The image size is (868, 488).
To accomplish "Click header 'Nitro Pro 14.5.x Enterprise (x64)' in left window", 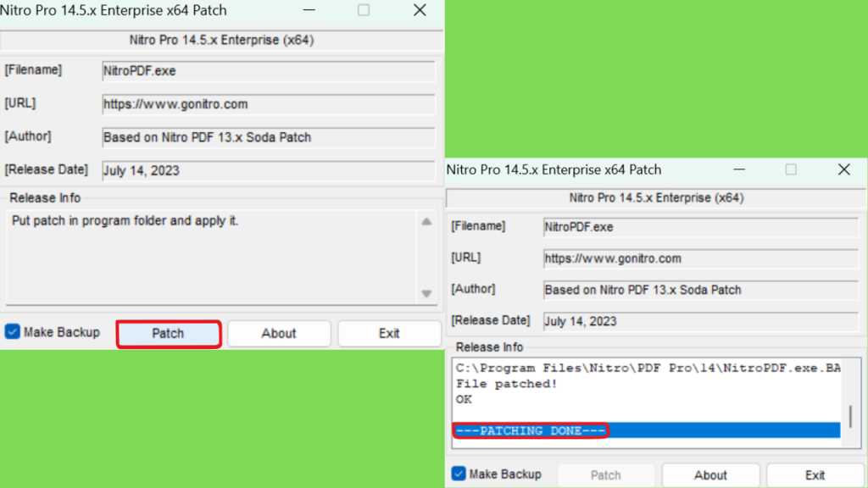I will pos(221,40).
